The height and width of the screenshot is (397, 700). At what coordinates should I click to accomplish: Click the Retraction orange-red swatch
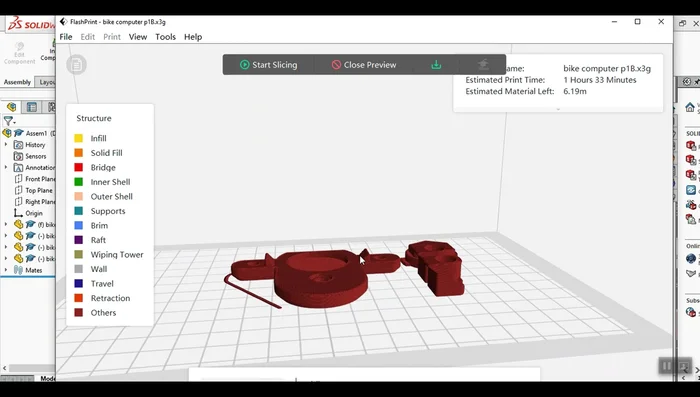(79, 298)
